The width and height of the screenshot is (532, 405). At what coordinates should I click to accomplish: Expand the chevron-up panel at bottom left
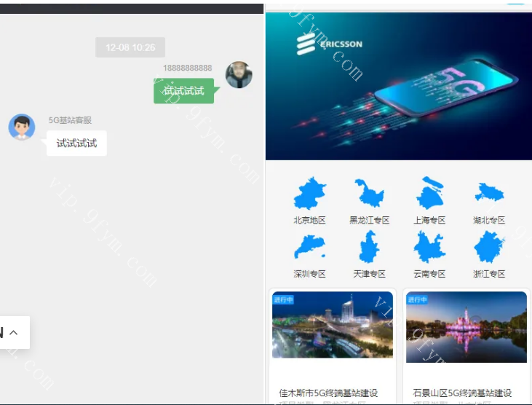14,333
